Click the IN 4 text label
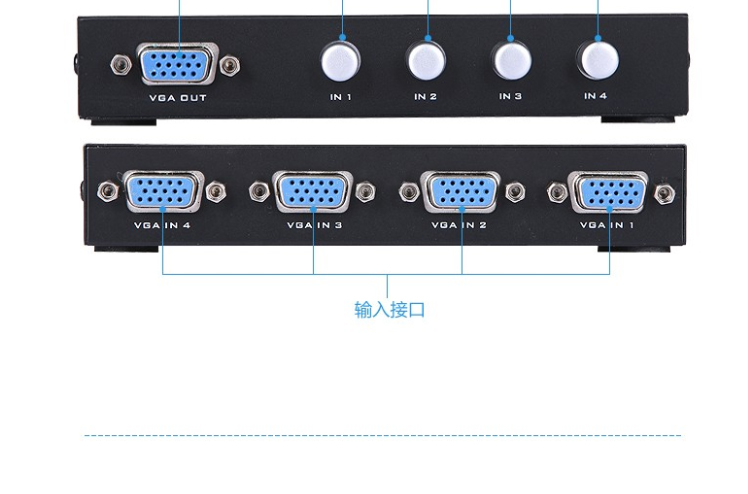Viewport: 748px width, 494px height. (595, 96)
